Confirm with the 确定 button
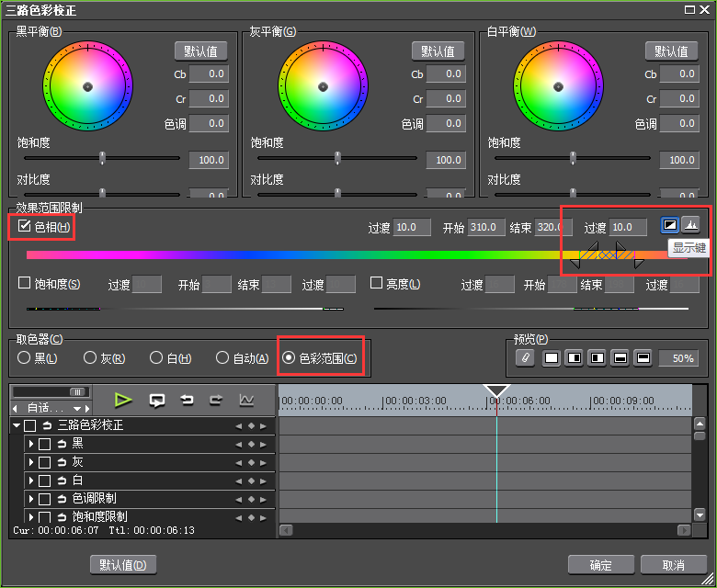This screenshot has height=588, width=717. tap(601, 565)
